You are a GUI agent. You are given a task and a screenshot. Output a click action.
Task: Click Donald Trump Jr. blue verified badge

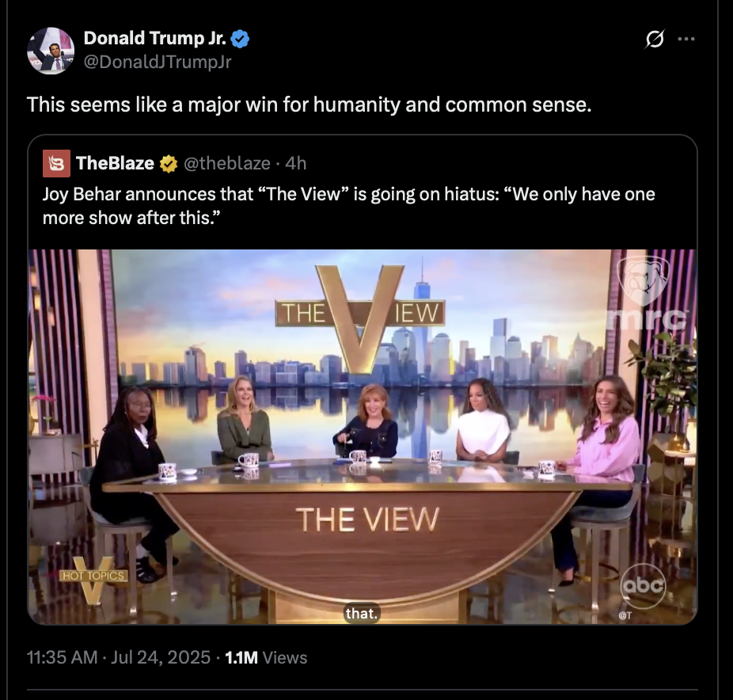pos(240,39)
